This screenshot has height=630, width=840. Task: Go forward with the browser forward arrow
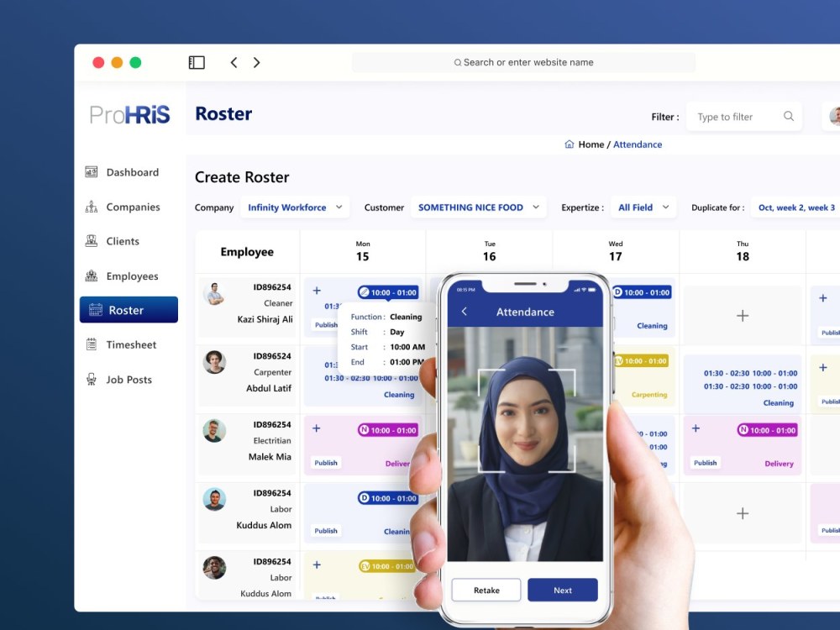[256, 63]
